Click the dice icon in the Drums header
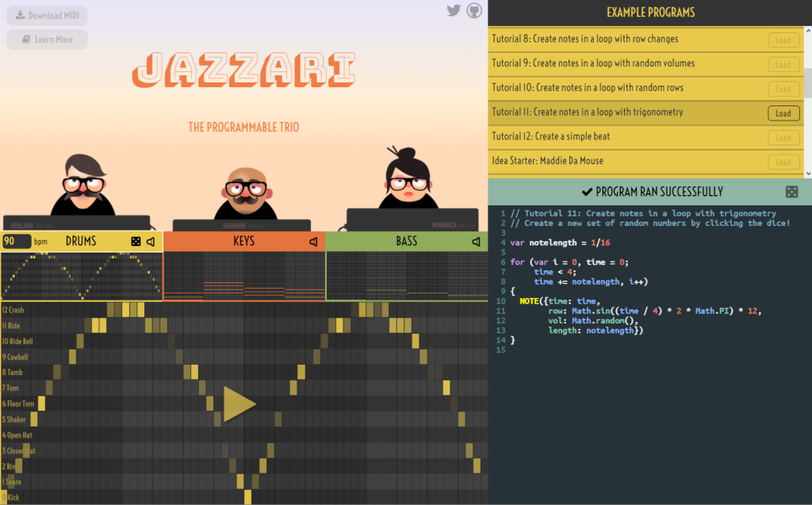812x505 pixels. (136, 241)
